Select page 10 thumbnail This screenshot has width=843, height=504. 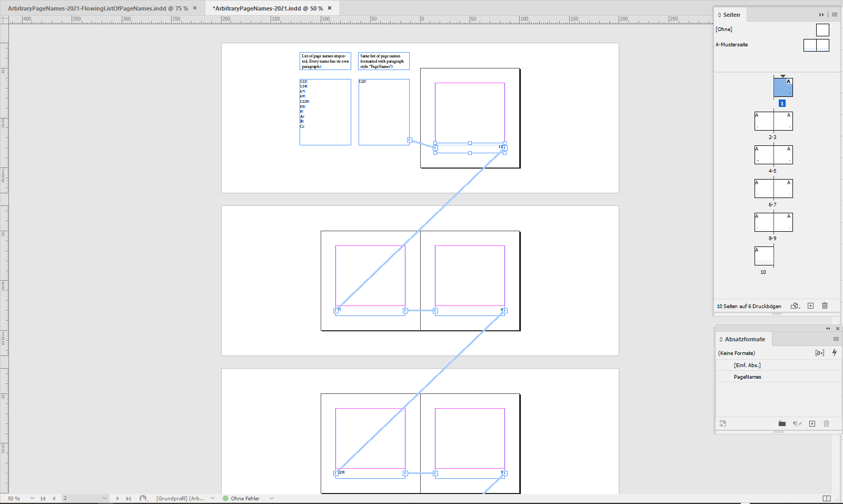click(x=764, y=256)
